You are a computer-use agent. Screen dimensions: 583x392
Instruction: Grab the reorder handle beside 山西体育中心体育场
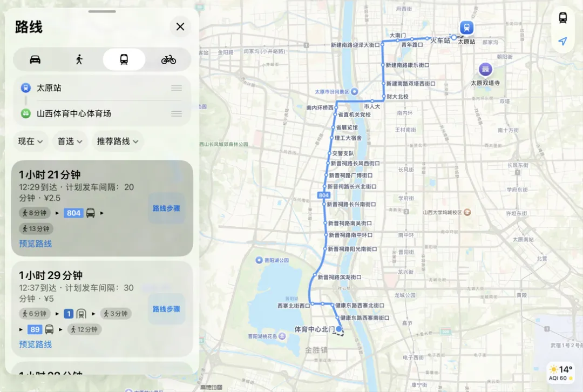click(x=177, y=113)
